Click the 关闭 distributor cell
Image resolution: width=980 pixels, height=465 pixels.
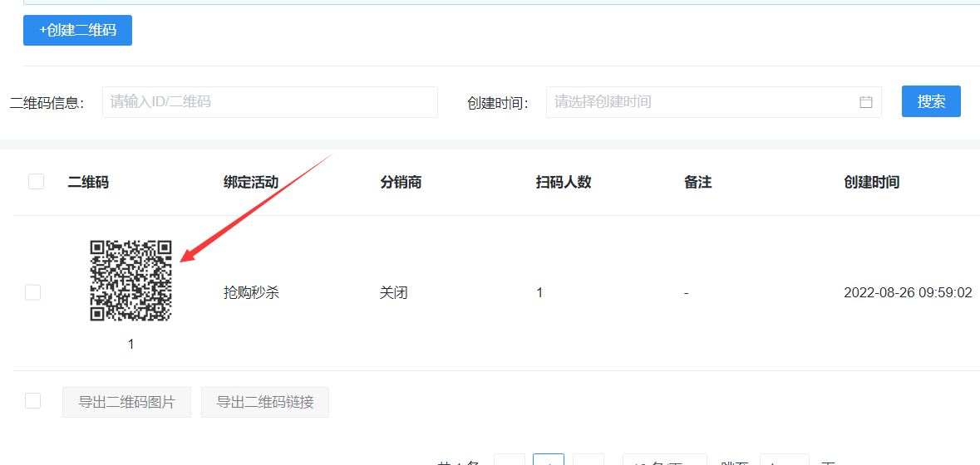click(394, 293)
